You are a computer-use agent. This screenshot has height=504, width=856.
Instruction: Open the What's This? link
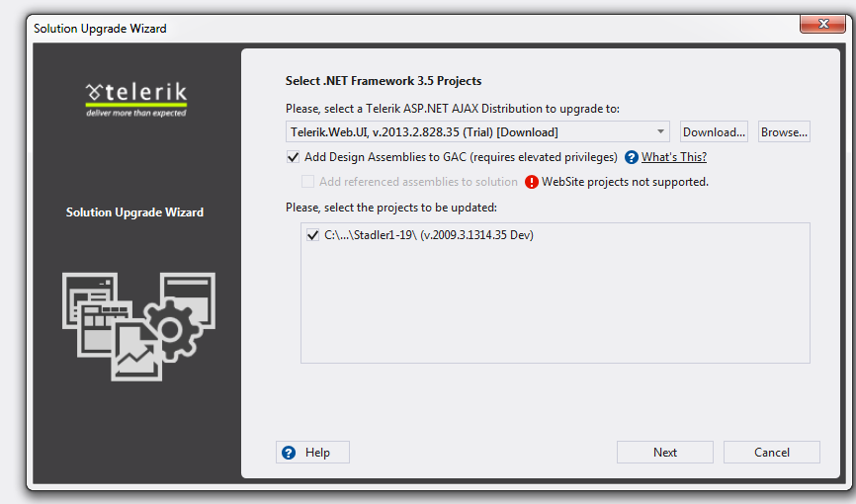point(674,157)
